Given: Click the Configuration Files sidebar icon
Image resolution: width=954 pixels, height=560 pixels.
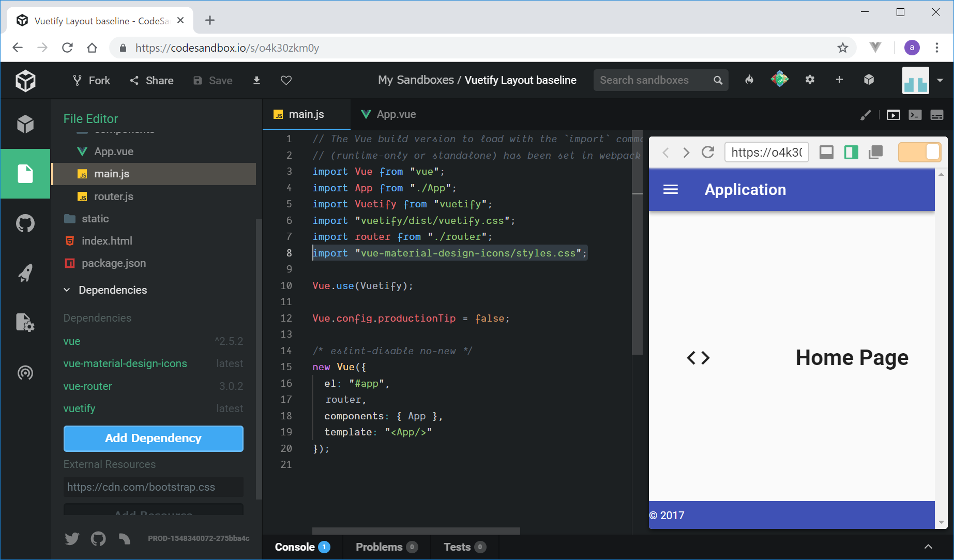Looking at the screenshot, I should pyautogui.click(x=25, y=323).
